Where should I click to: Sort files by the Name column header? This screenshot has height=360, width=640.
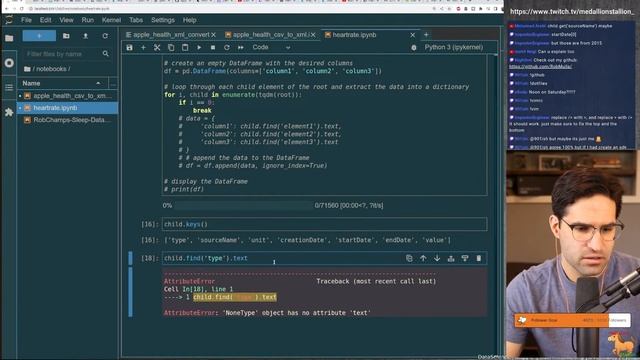tap(62, 83)
